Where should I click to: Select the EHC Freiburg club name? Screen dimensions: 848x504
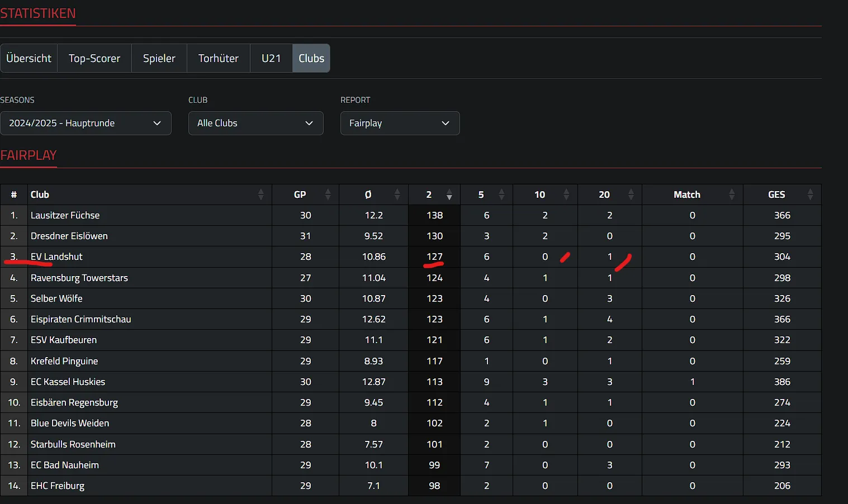pyautogui.click(x=58, y=486)
